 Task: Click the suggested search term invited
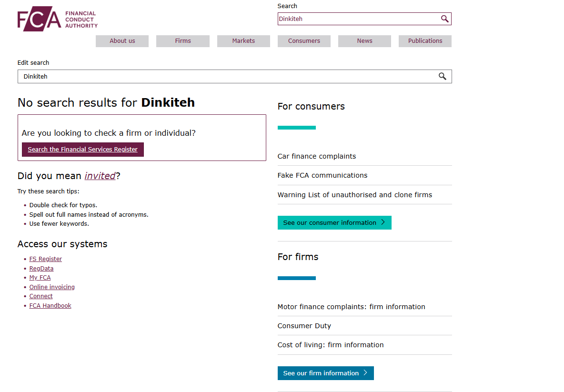click(x=100, y=176)
